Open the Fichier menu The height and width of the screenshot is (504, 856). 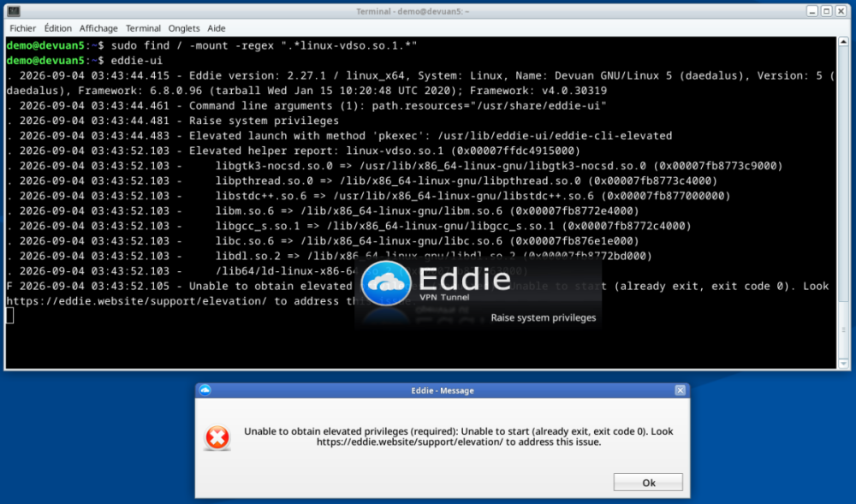[x=22, y=28]
